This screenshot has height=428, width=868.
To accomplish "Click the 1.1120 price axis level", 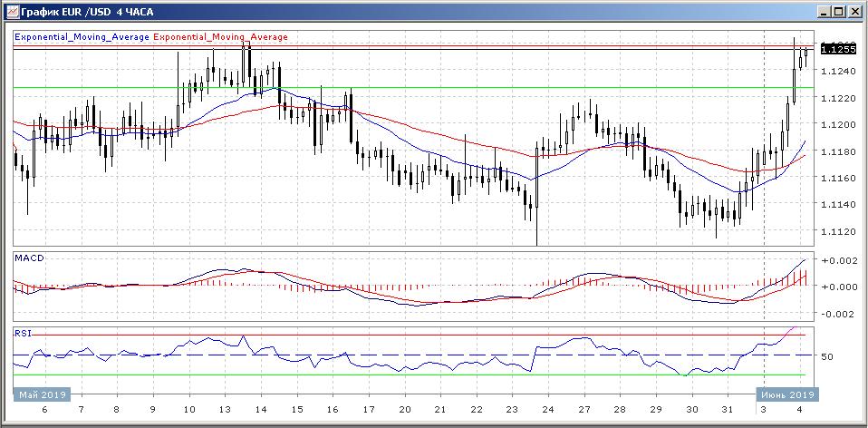I will pyautogui.click(x=839, y=232).
